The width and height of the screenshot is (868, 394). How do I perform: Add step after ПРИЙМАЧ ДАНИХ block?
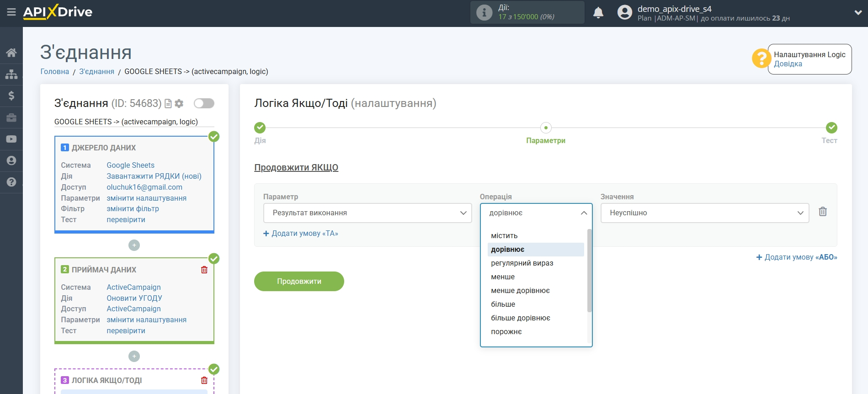tap(134, 356)
